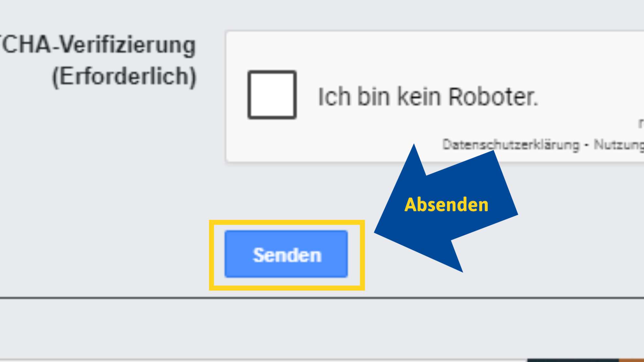Open the partially visible Nutzungsbedingungen link
The width and height of the screenshot is (644, 362).
click(619, 144)
